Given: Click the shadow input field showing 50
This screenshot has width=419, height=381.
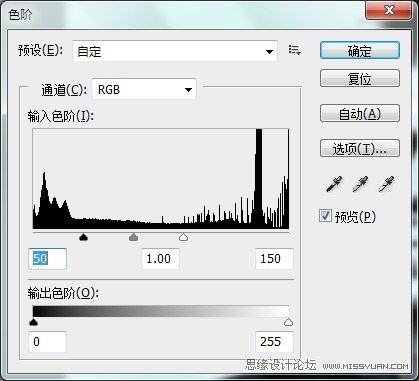Looking at the screenshot, I should coord(47,259).
